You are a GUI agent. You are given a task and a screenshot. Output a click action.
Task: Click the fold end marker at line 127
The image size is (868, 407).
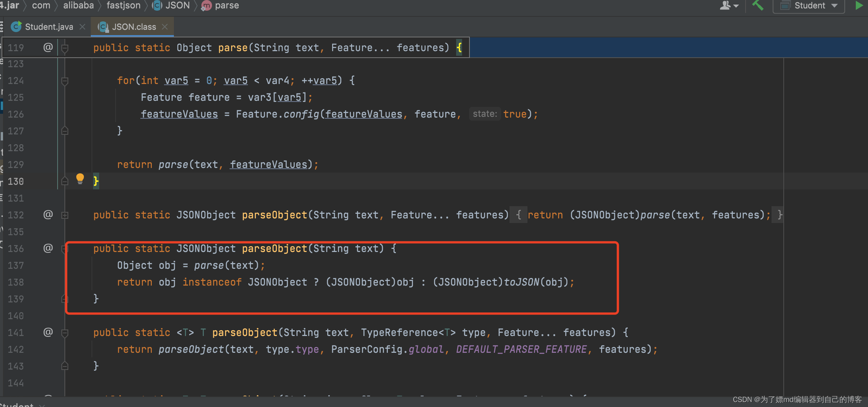(65, 131)
